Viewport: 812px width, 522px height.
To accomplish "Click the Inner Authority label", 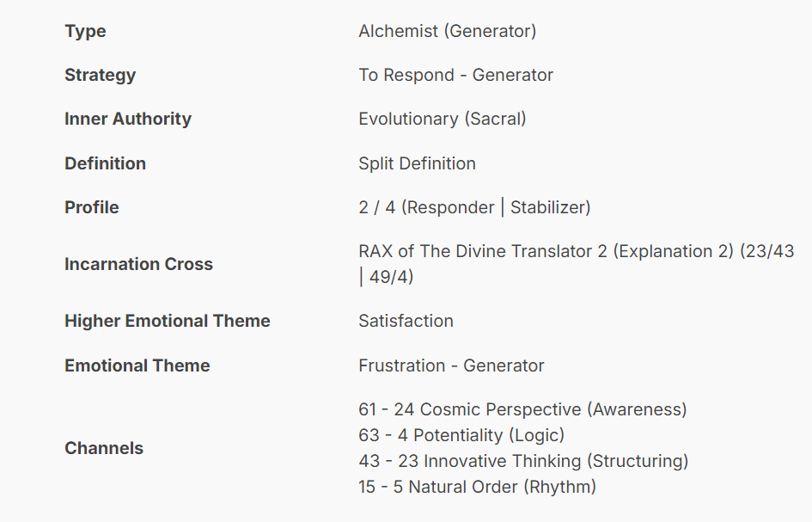I will click(x=127, y=119).
